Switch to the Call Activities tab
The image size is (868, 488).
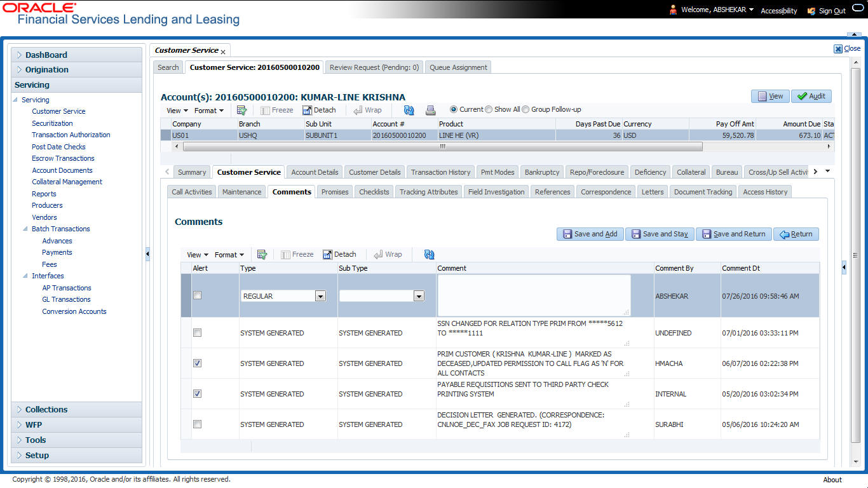click(193, 192)
